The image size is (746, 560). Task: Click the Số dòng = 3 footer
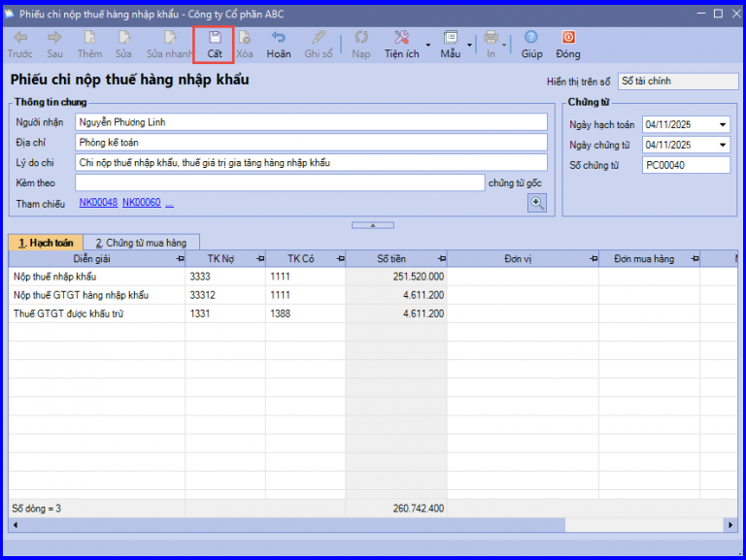pyautogui.click(x=36, y=509)
